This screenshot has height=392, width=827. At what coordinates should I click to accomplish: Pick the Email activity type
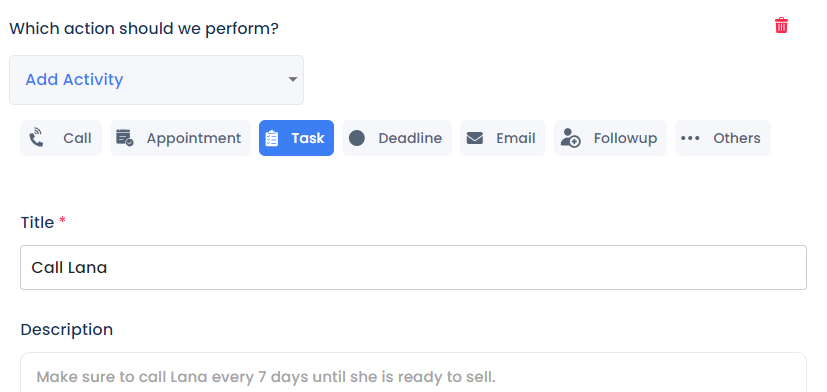click(x=503, y=138)
